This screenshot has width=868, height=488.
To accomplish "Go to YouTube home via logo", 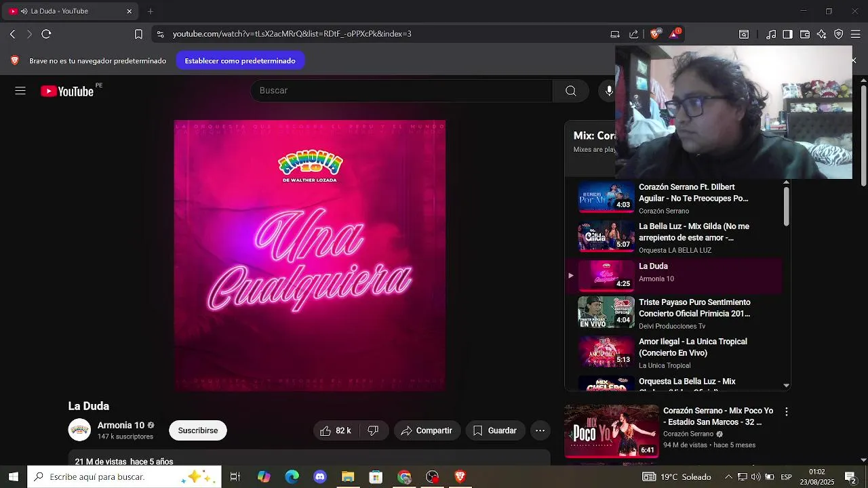I will click(x=67, y=91).
